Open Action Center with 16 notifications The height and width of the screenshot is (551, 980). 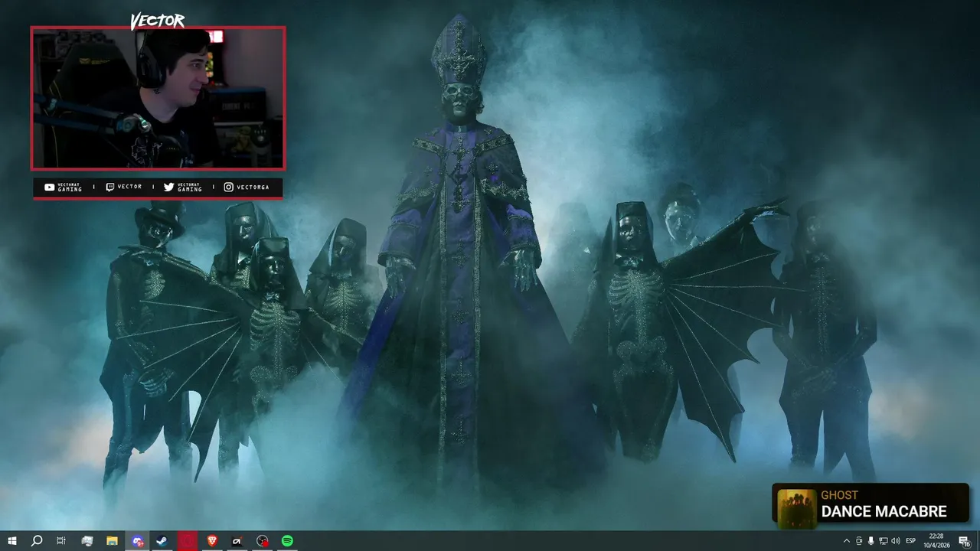click(965, 541)
